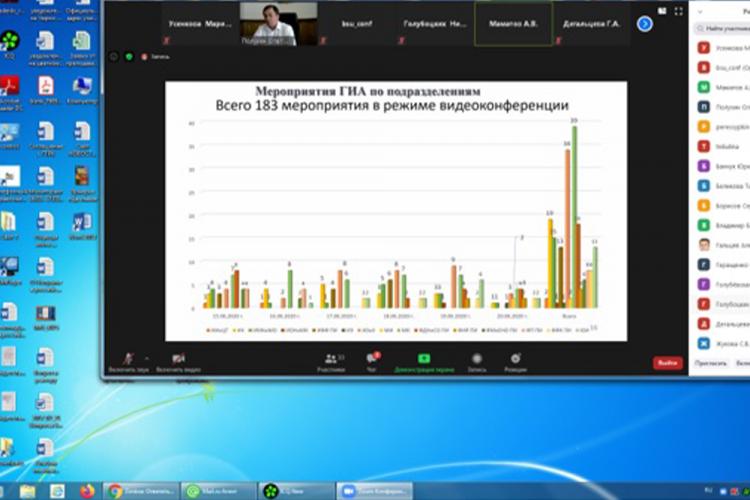
Task: Open the meeting info icon
Action: point(114,57)
